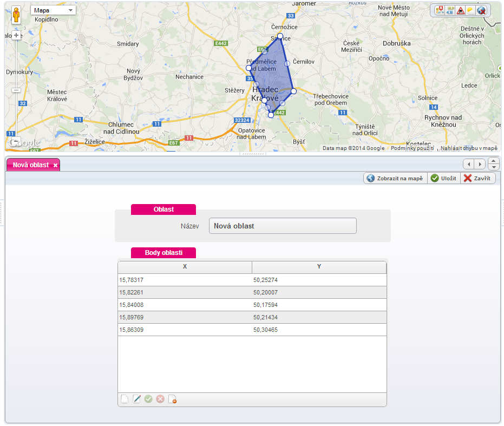Image resolution: width=504 pixels, height=426 pixels.
Task: Click the Oblast section header
Action: [x=163, y=209]
